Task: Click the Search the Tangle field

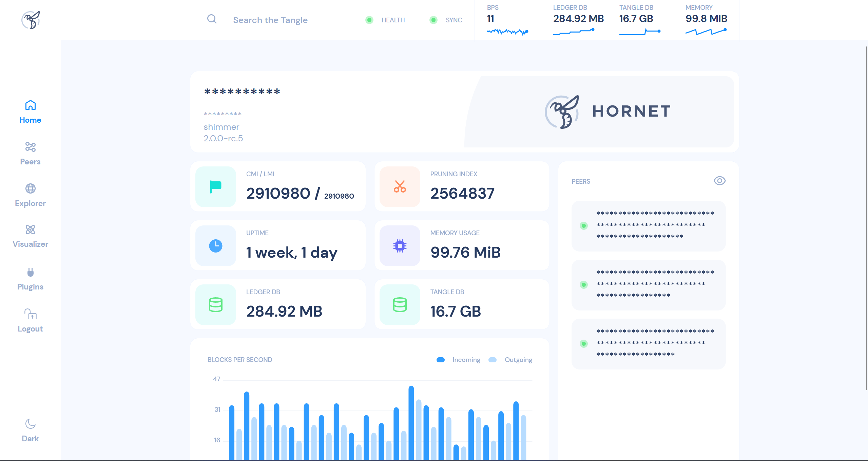Action: [270, 20]
